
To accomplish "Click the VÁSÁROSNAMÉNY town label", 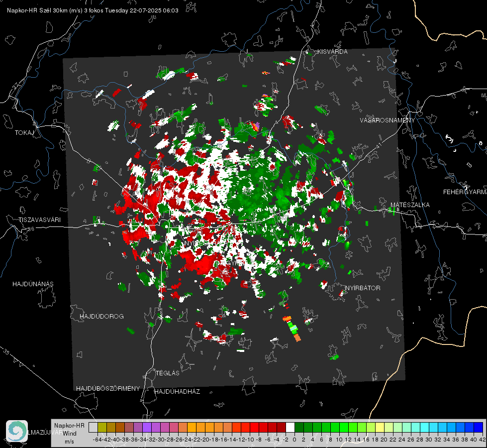I will [x=388, y=120].
